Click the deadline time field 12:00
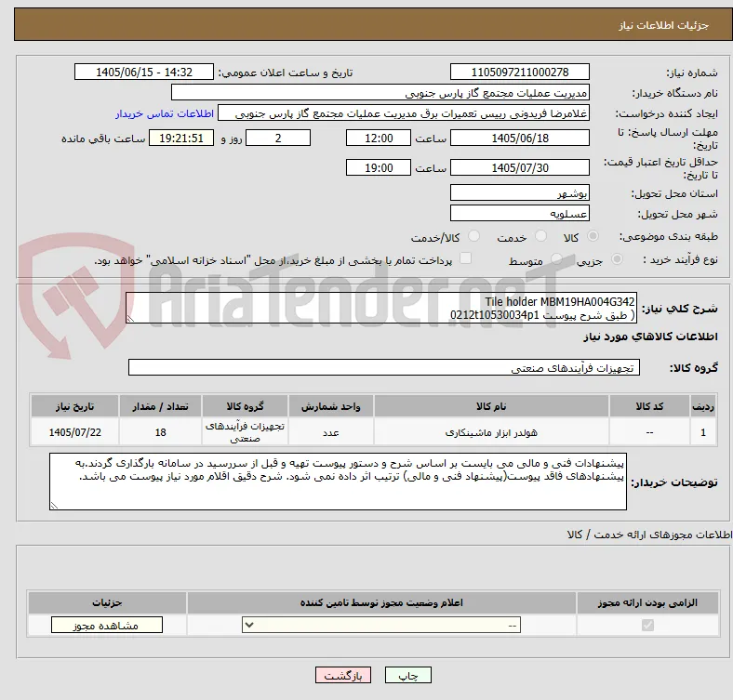Viewport: 733px width, 700px height. click(x=379, y=138)
